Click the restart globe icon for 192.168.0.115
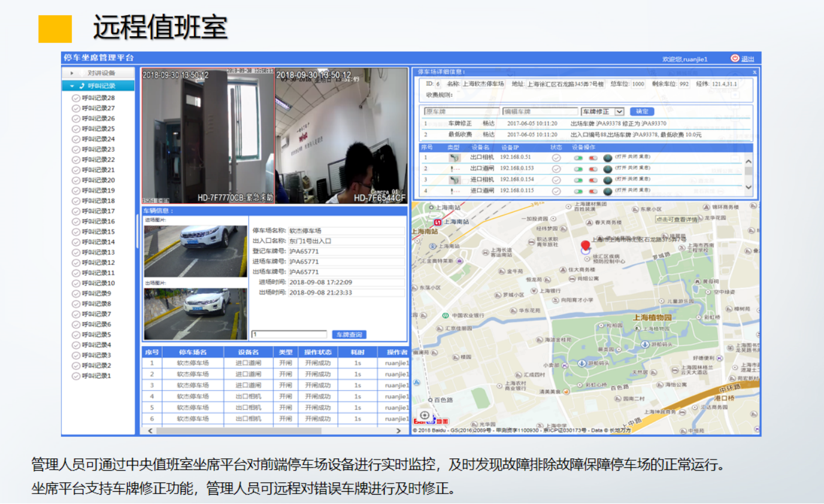Image resolution: width=824 pixels, height=504 pixels. 607,191
